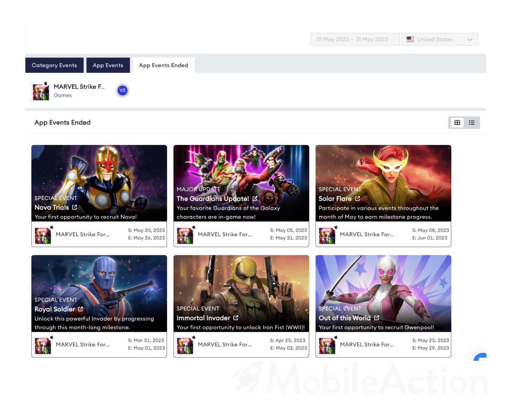Screen dimensions: 513x420
Task: Open Royal Soldier external link icon
Action: tap(80, 309)
